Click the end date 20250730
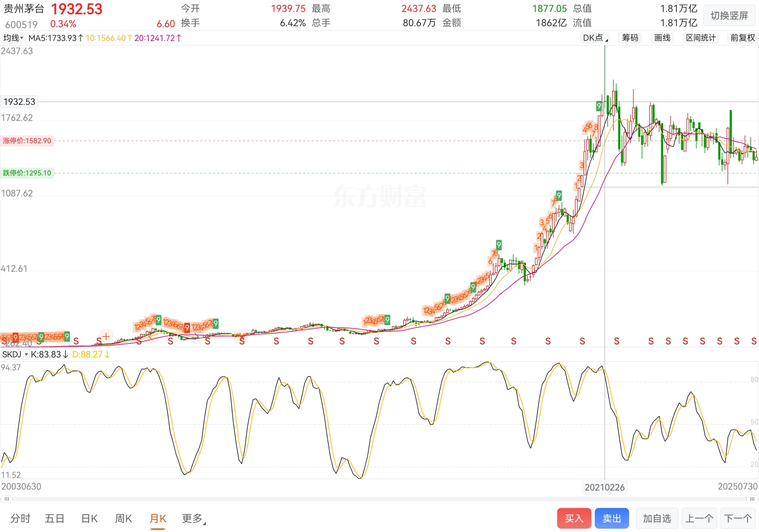Screen dimensions: 759x532 pyautogui.click(x=738, y=487)
